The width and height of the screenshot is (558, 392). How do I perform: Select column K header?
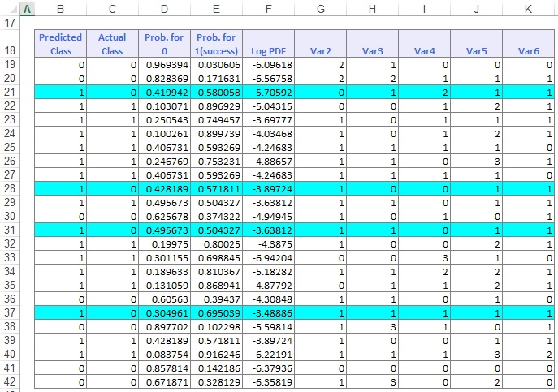click(x=529, y=8)
